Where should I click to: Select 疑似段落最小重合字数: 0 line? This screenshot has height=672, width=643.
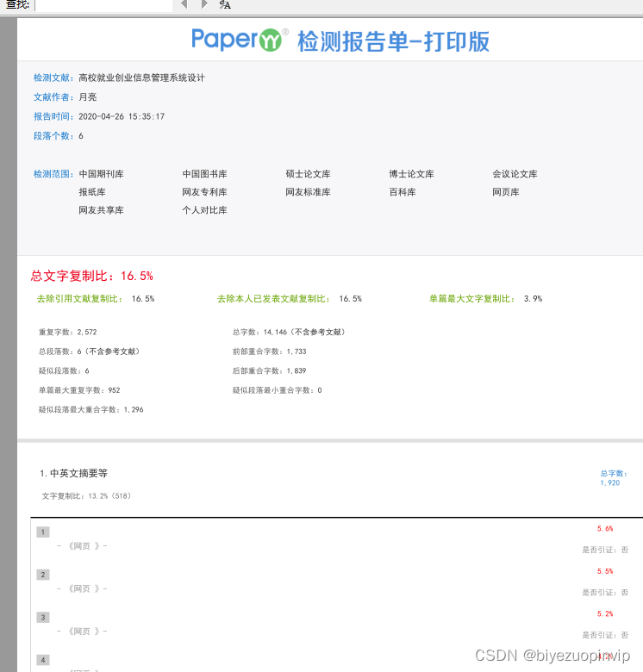pos(277,390)
